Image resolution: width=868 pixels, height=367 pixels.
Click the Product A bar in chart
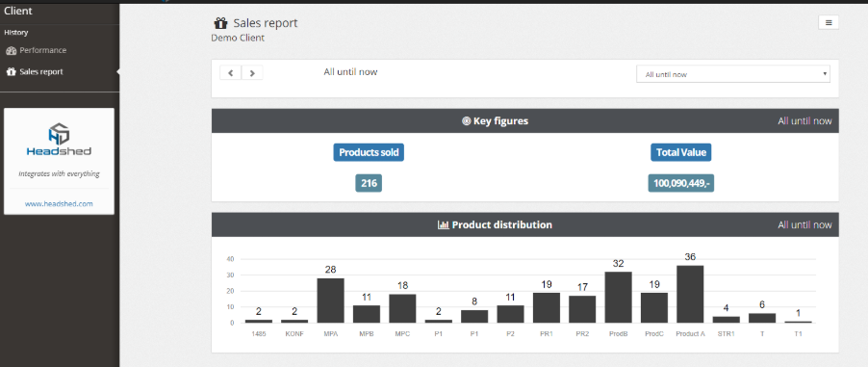pyautogui.click(x=690, y=294)
